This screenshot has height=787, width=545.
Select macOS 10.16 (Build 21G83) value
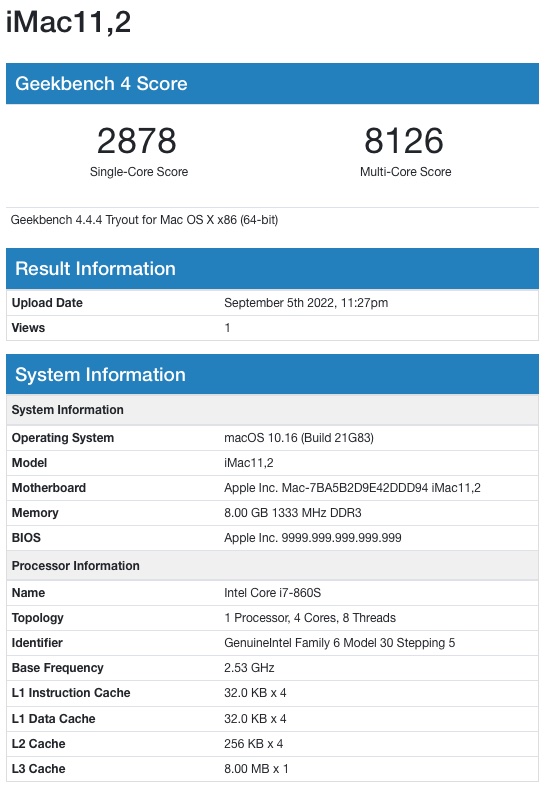(x=299, y=438)
